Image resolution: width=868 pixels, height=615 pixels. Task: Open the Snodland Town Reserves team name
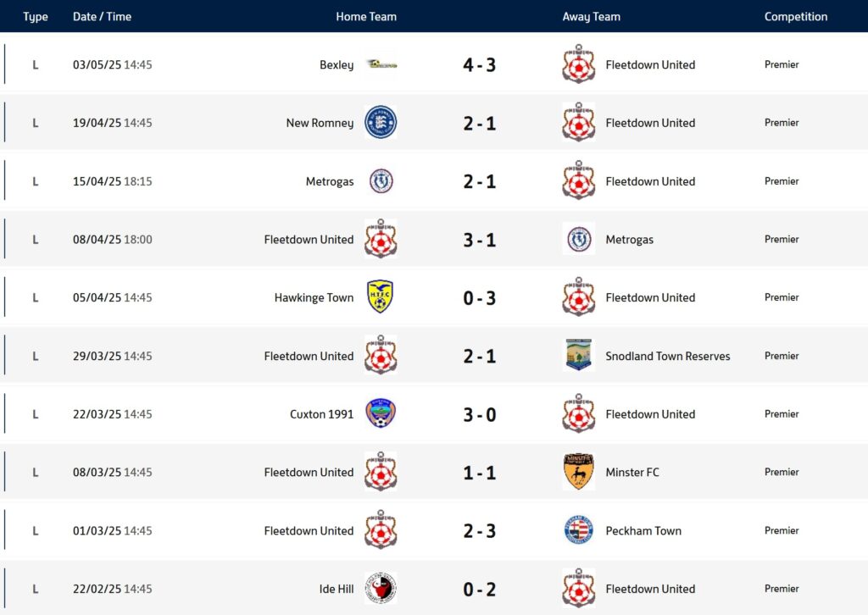coord(668,356)
